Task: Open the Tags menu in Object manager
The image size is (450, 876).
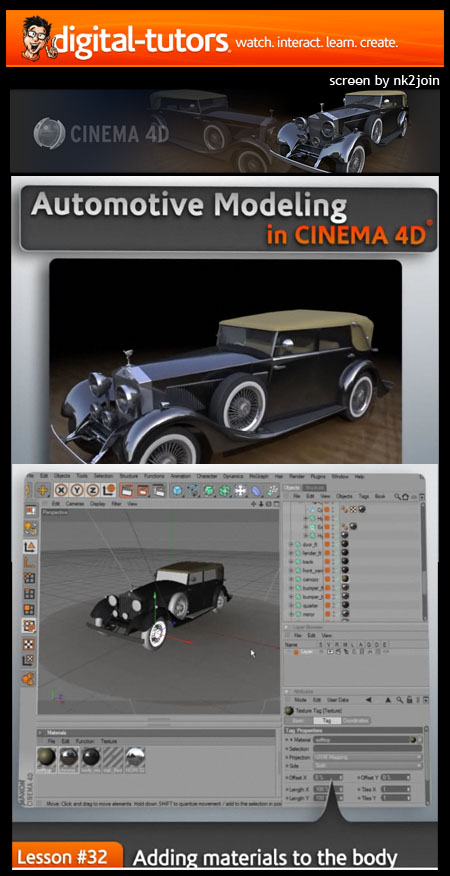Action: [x=363, y=496]
